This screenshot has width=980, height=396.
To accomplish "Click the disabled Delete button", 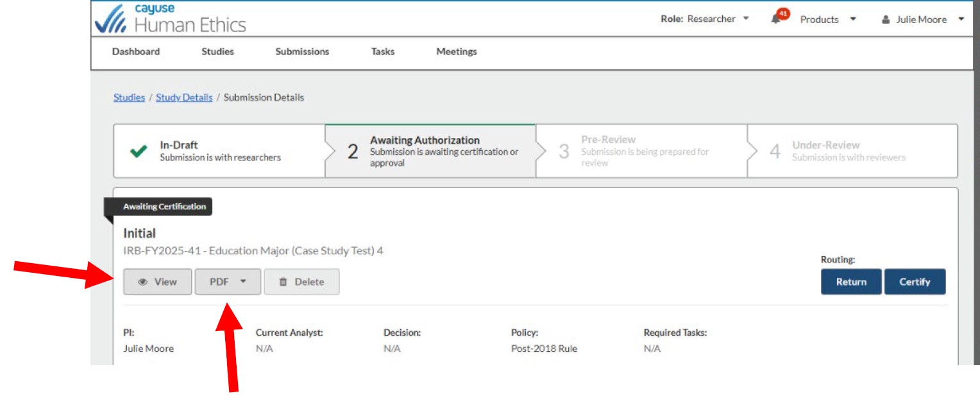I will (x=301, y=282).
